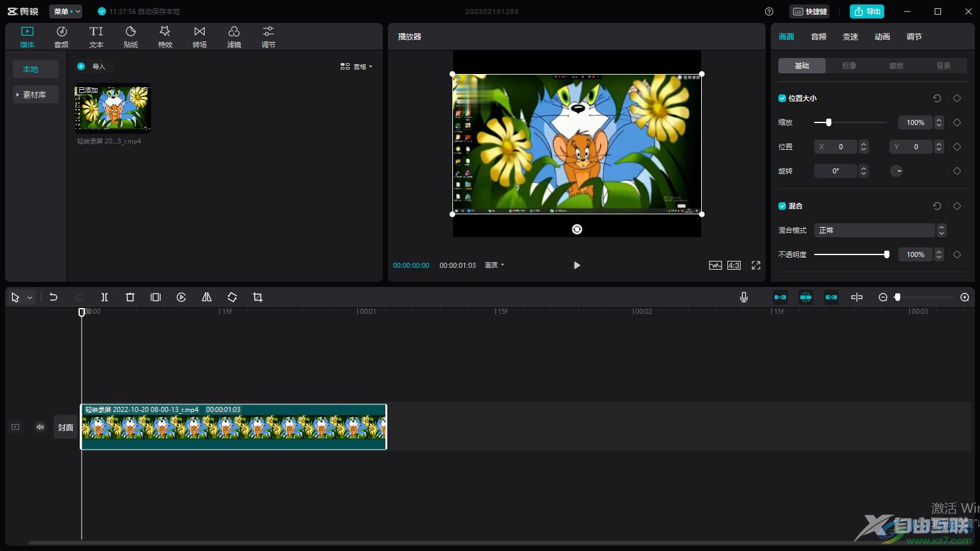Reset the 位置大小 section

point(937,98)
